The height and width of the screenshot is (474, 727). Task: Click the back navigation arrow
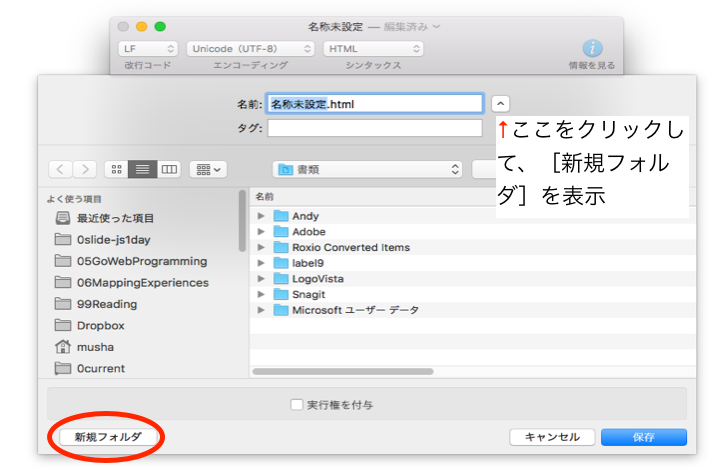[x=61, y=169]
